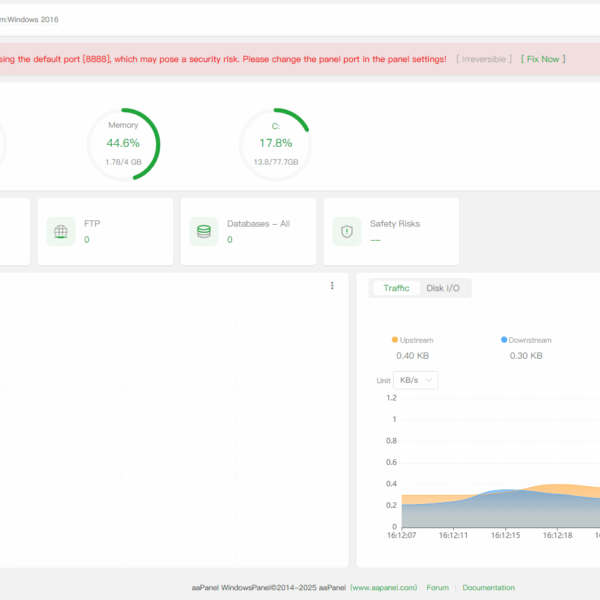The image size is (600, 600).
Task: Open the Forum link in the footer
Action: click(x=437, y=588)
